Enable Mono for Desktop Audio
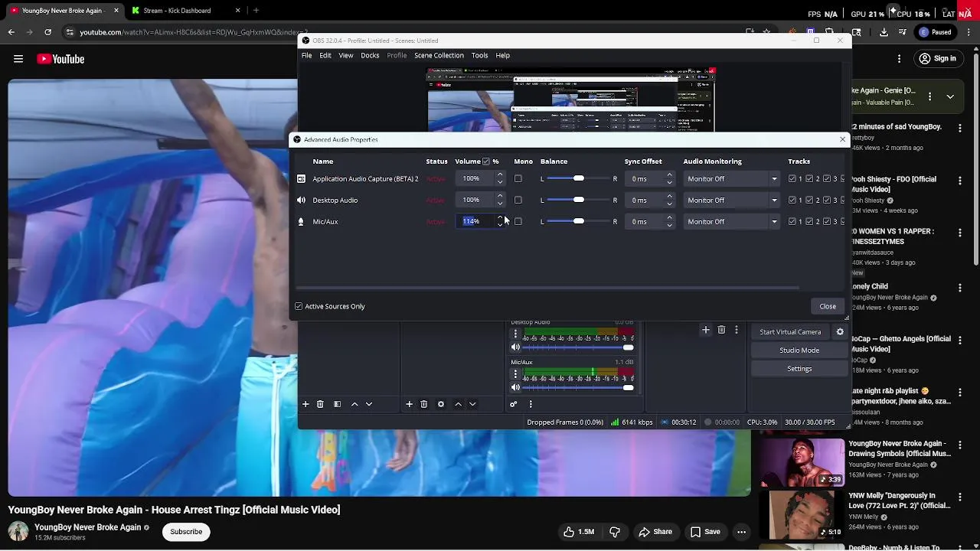 point(518,201)
